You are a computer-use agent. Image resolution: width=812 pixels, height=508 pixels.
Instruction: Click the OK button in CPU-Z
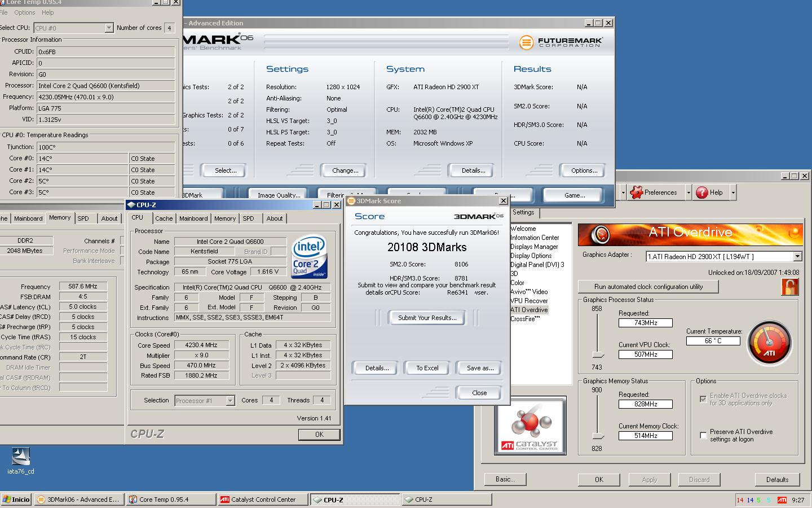point(319,435)
